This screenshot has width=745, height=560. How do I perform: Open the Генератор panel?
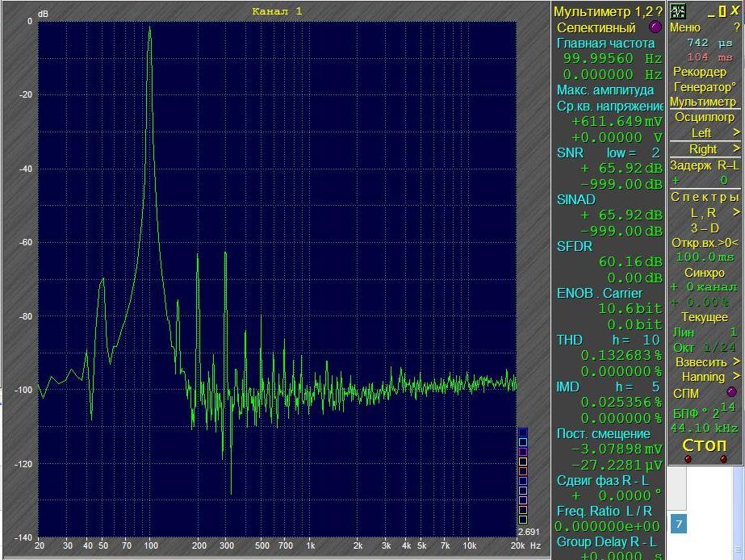(704, 87)
